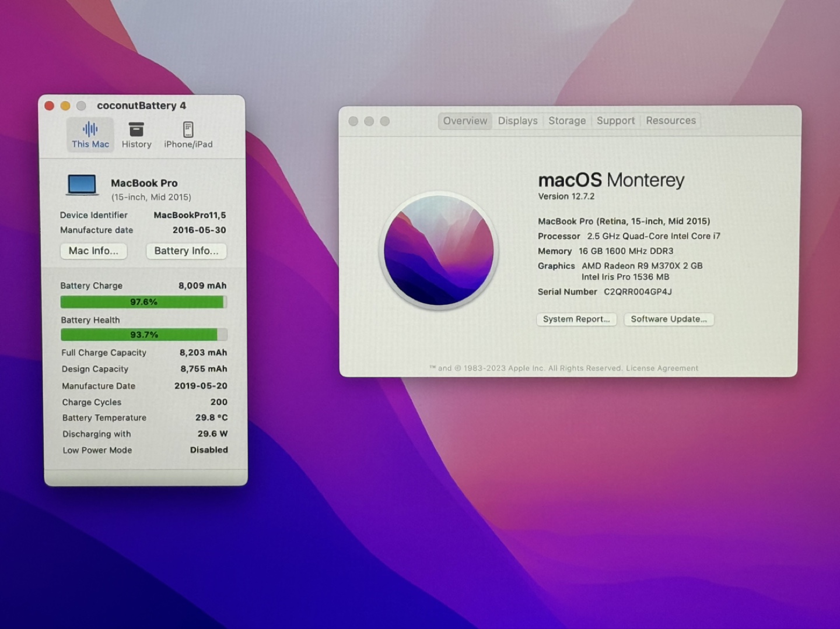The height and width of the screenshot is (629, 840).
Task: Click the memory 16 GB 1600 MHz DDR3
Action: (x=605, y=251)
